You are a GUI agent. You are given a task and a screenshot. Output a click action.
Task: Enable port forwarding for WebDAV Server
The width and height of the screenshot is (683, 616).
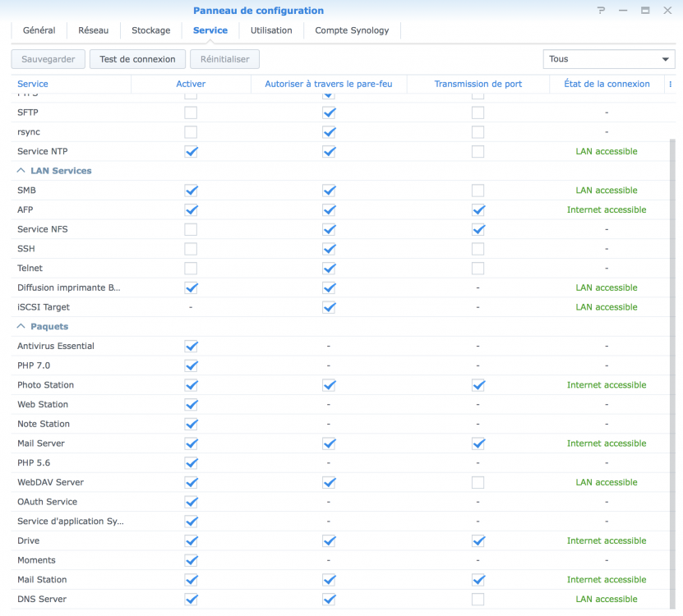478,482
